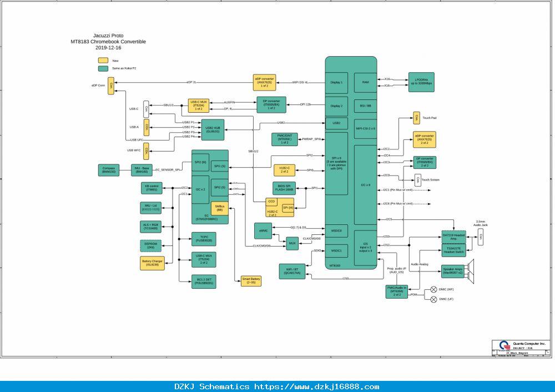The height and width of the screenshot is (392, 555).
Task: Click the Quanta Computer logo in title block
Action: point(504,345)
